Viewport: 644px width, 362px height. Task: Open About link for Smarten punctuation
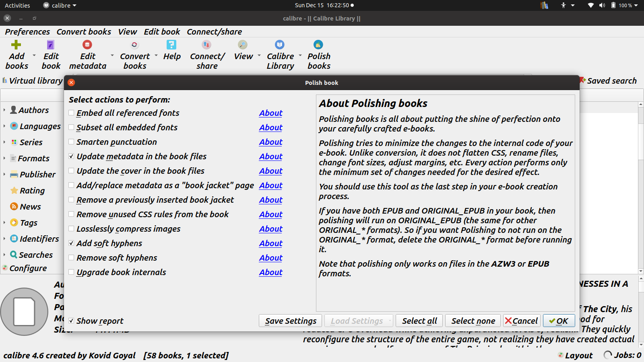click(x=271, y=142)
